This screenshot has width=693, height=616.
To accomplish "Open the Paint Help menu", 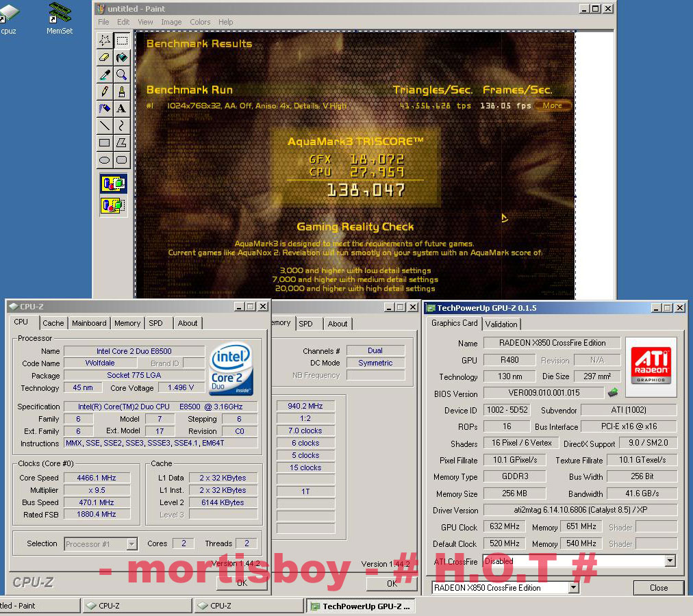I will coord(225,22).
